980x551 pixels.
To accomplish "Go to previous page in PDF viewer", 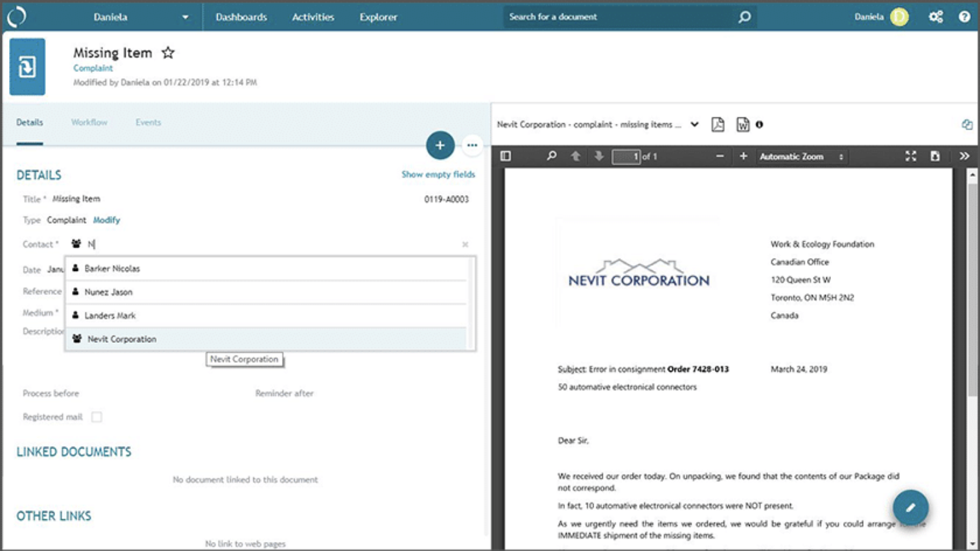I will (x=575, y=156).
